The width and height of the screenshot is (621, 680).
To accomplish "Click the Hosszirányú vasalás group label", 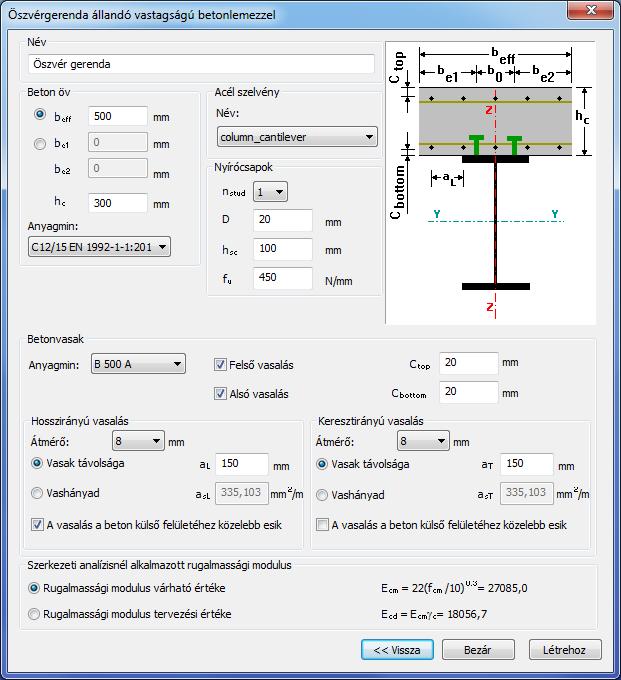I will 80,421.
